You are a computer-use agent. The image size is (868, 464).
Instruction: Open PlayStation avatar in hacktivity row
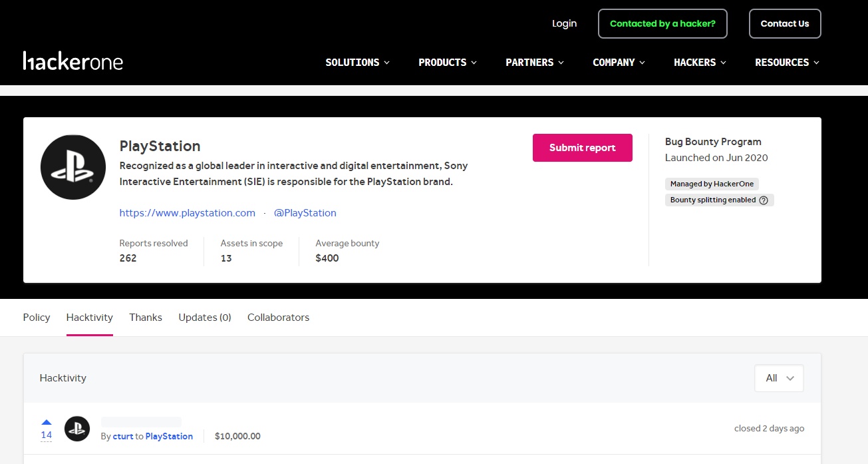click(77, 429)
